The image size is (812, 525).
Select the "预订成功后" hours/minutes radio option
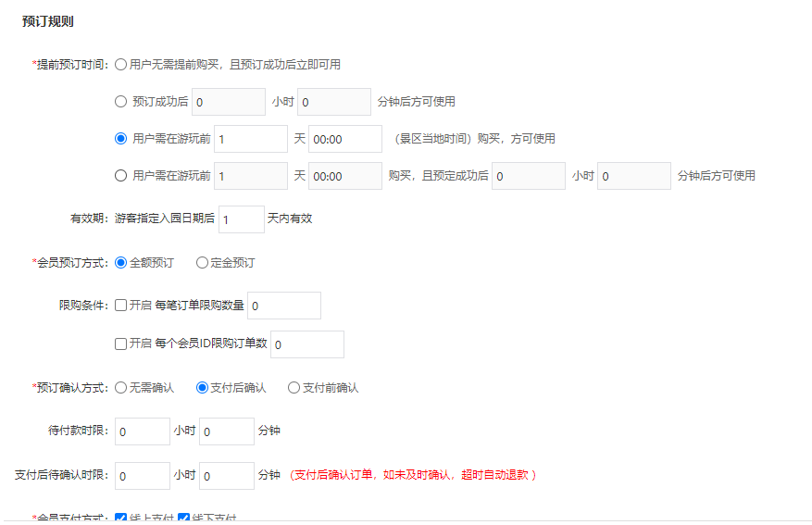pos(120,102)
